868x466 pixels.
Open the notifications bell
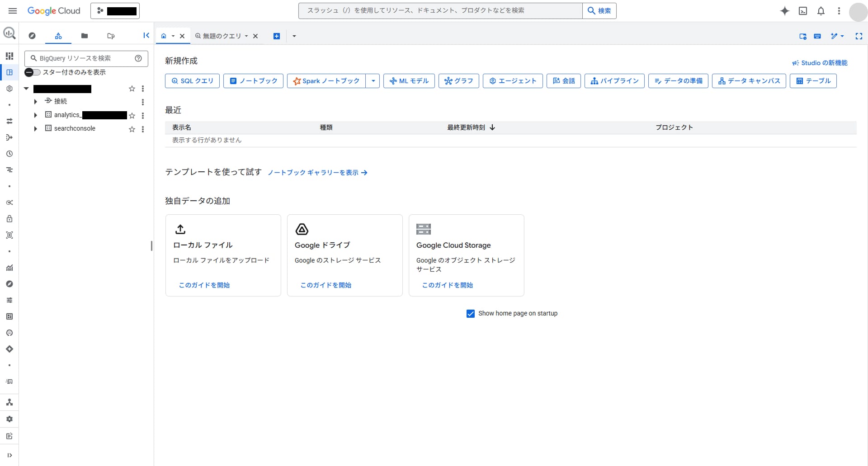tap(821, 11)
